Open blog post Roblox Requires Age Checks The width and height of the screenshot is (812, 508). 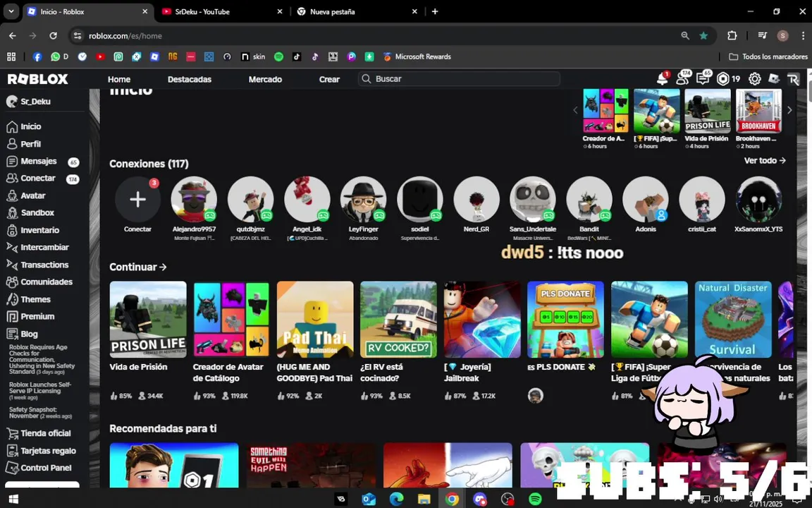42,359
